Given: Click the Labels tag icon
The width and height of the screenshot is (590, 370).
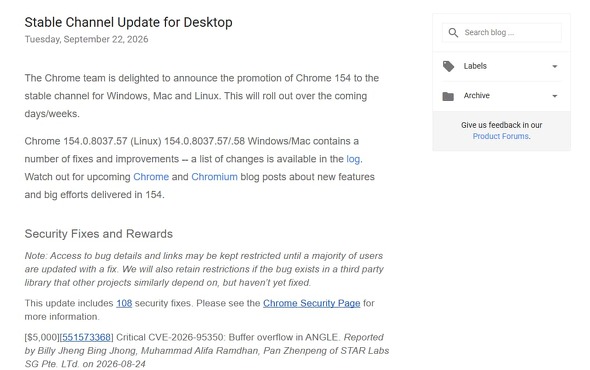Looking at the screenshot, I should [x=448, y=66].
